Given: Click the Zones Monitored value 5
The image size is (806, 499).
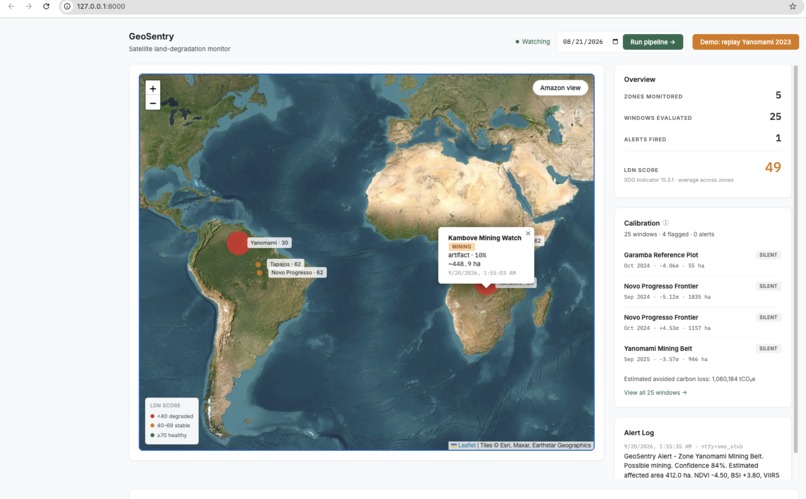Looking at the screenshot, I should pos(778,95).
